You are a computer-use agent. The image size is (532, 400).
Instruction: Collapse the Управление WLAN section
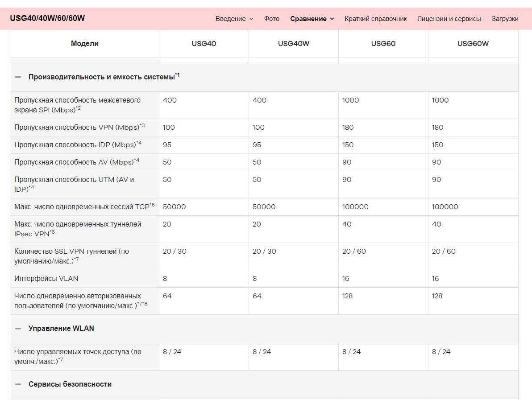coord(18,329)
